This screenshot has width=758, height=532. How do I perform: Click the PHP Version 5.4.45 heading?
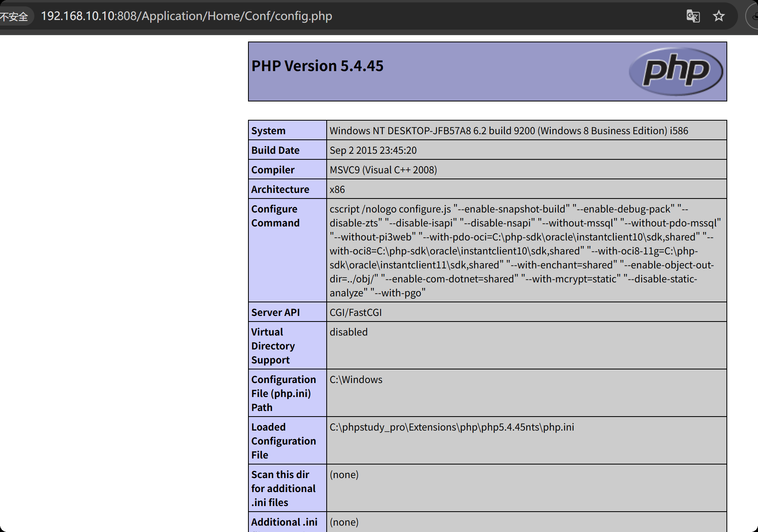[x=317, y=66]
